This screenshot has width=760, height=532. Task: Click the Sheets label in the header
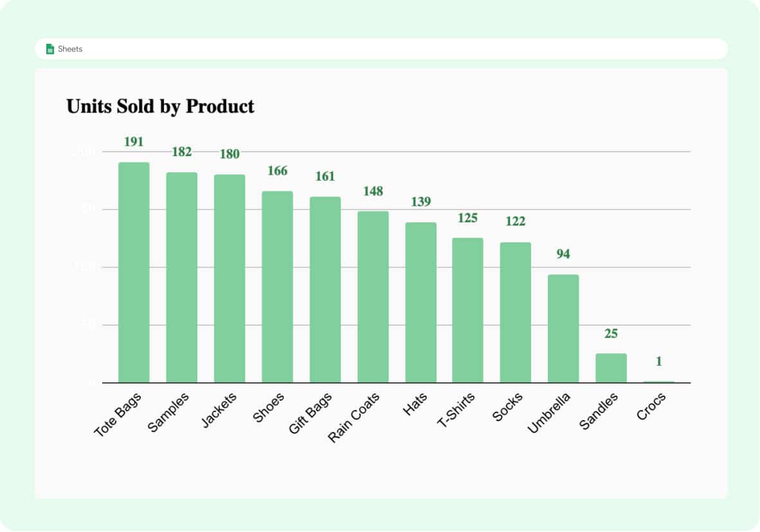tap(70, 49)
